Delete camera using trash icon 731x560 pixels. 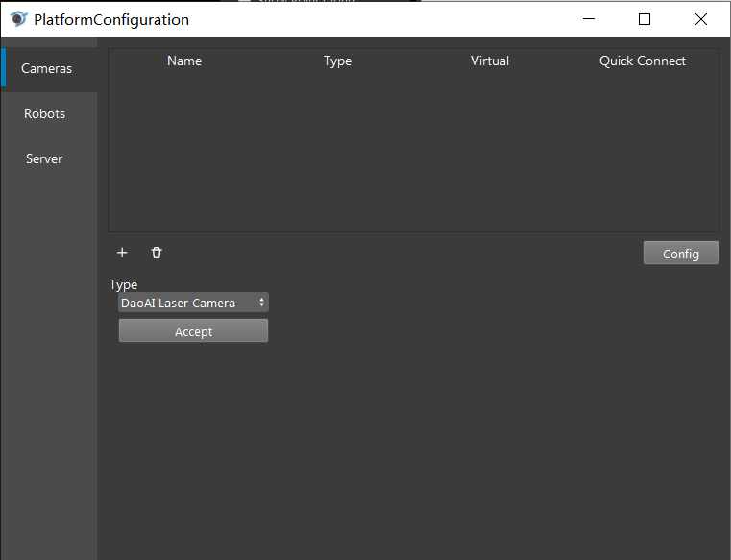tap(157, 253)
